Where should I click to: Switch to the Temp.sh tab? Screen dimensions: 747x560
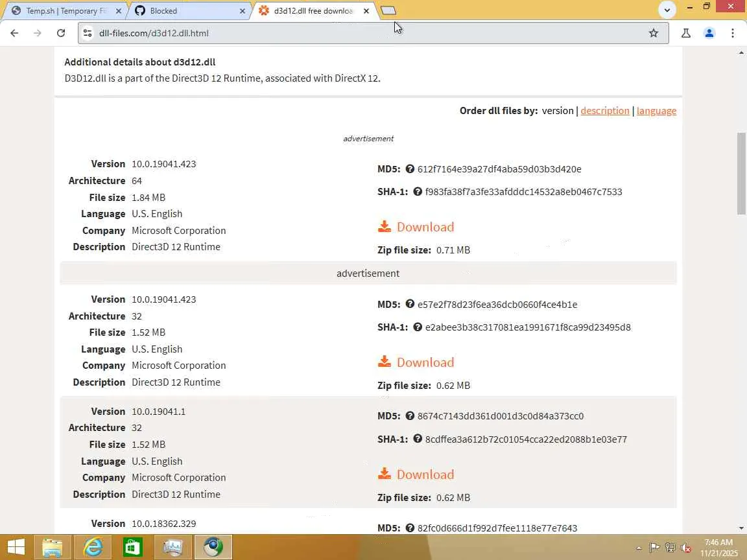65,10
